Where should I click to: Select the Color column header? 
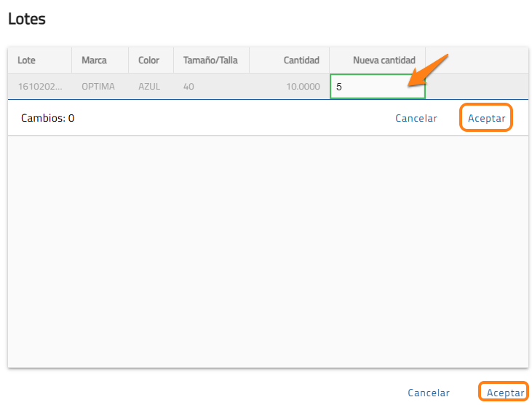[148, 60]
